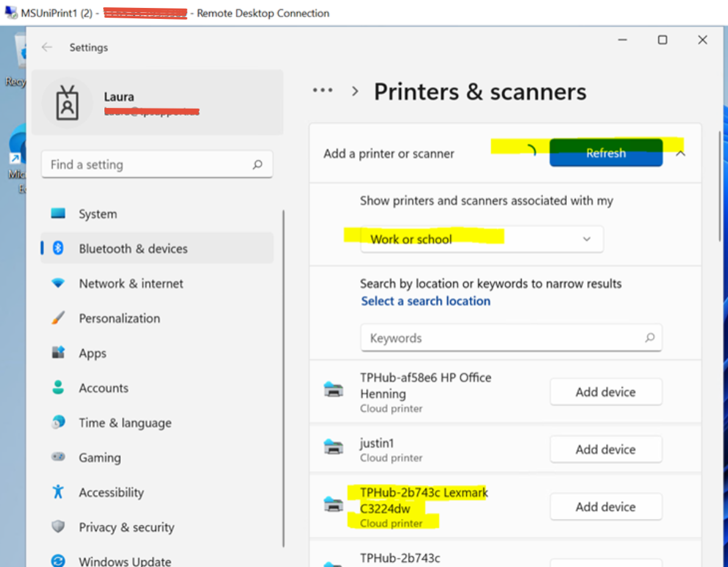Click the back arrow in Settings
This screenshot has height=567, width=728.
click(x=47, y=47)
